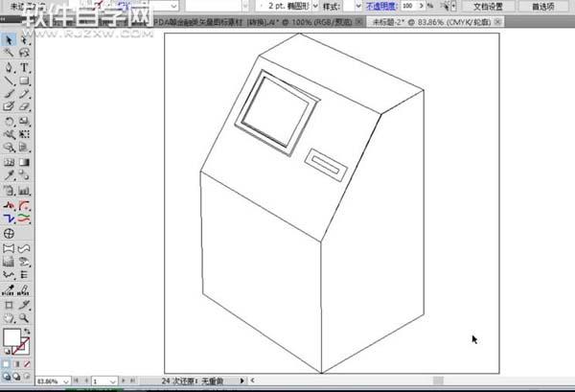575x392 pixels.
Task: Select the Pen tool
Action: click(x=9, y=67)
